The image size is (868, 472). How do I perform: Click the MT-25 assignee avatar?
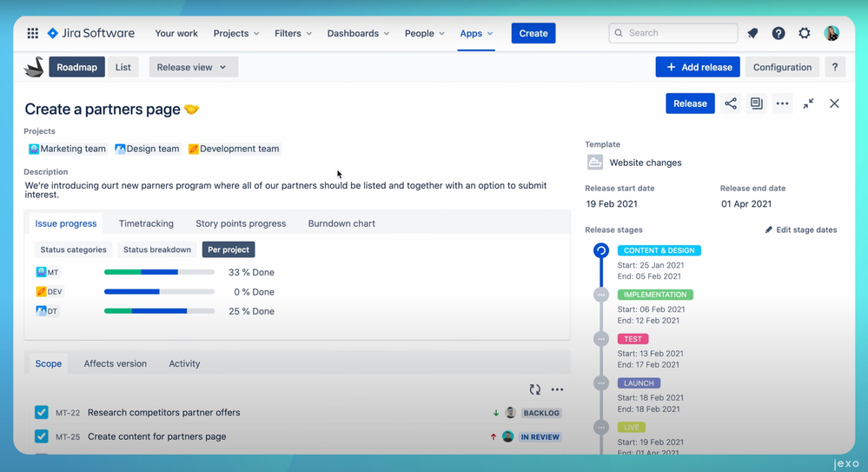507,436
